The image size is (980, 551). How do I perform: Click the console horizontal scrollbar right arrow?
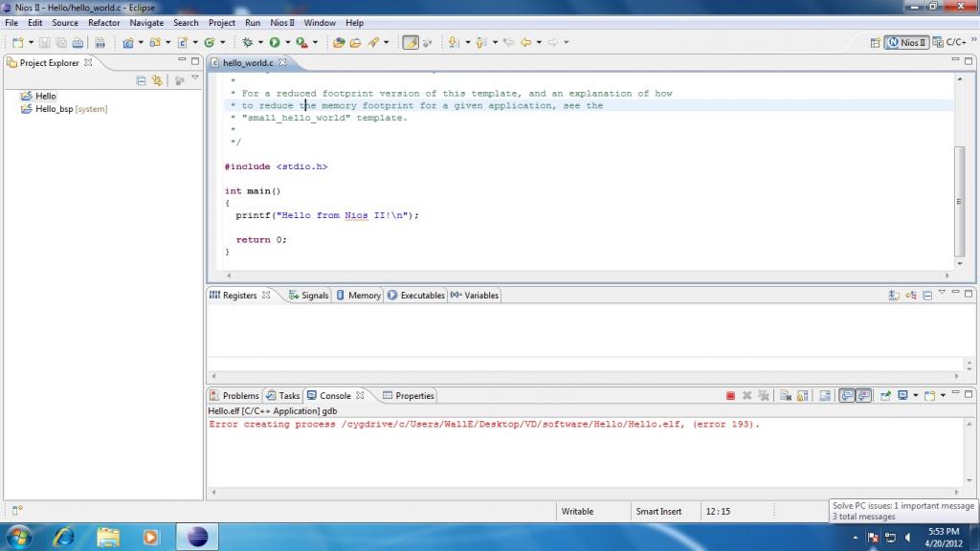(956, 493)
